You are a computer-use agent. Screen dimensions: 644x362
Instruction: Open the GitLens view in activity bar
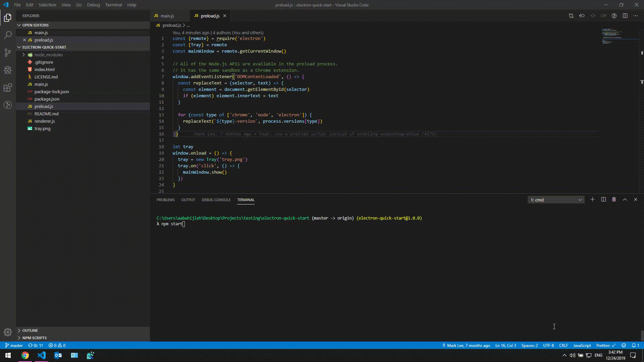(8, 105)
